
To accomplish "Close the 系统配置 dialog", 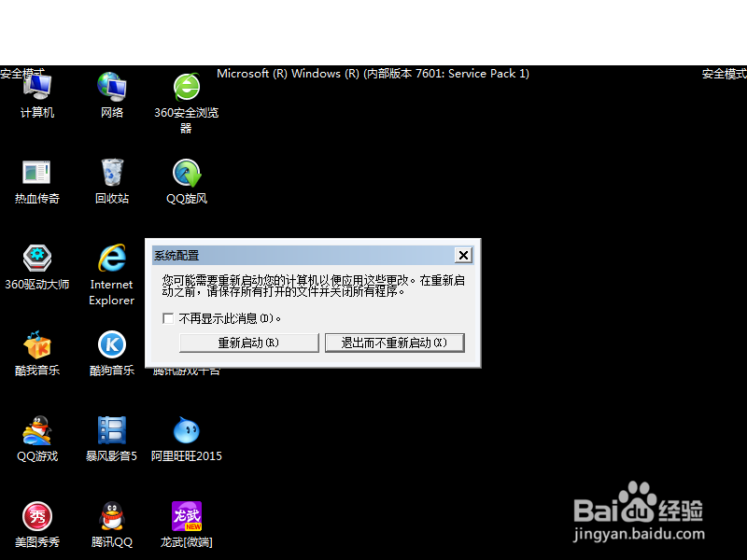I will point(463,255).
